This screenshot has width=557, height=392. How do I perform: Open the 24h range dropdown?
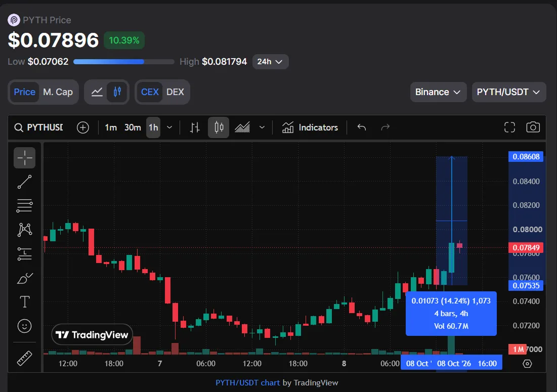[270, 62]
